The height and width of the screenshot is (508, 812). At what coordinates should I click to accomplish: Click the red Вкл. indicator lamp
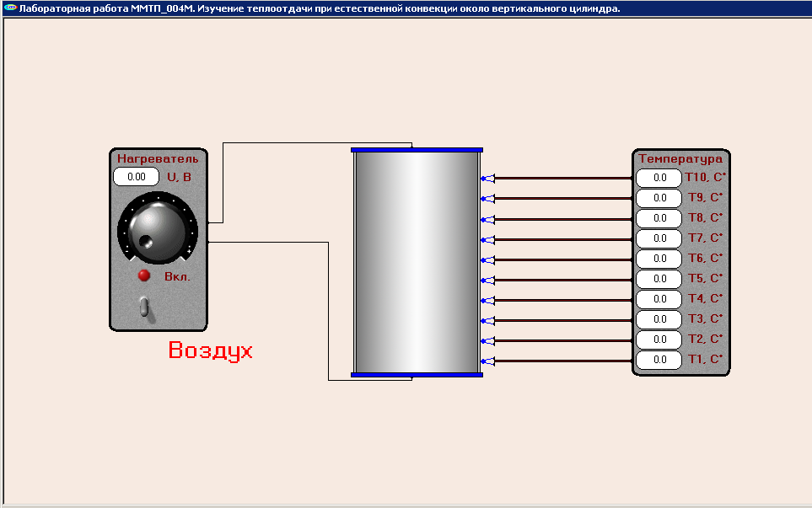[x=144, y=275]
